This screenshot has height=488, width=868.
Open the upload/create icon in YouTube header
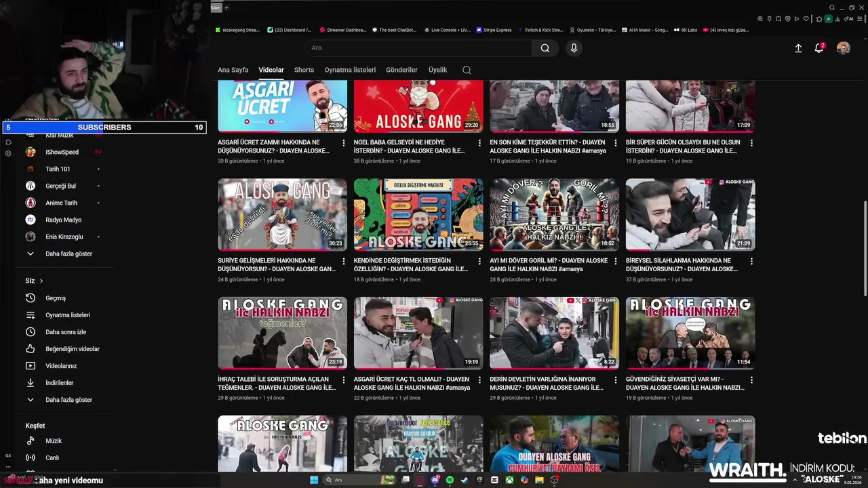tap(798, 48)
